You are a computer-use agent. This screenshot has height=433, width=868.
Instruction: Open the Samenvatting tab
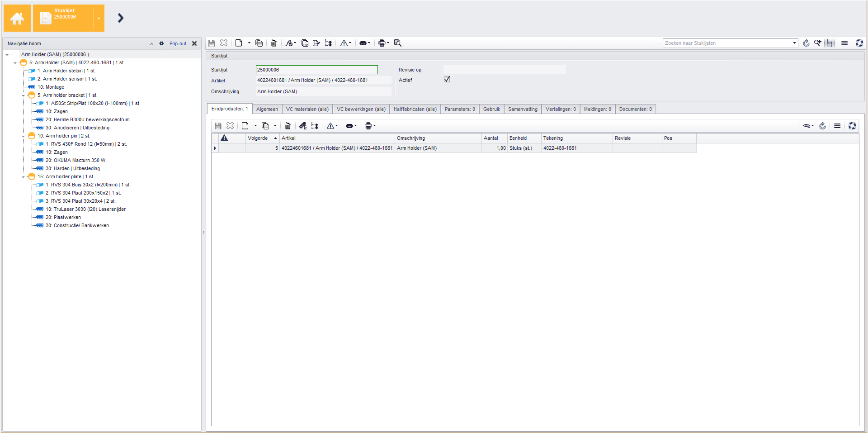click(523, 109)
